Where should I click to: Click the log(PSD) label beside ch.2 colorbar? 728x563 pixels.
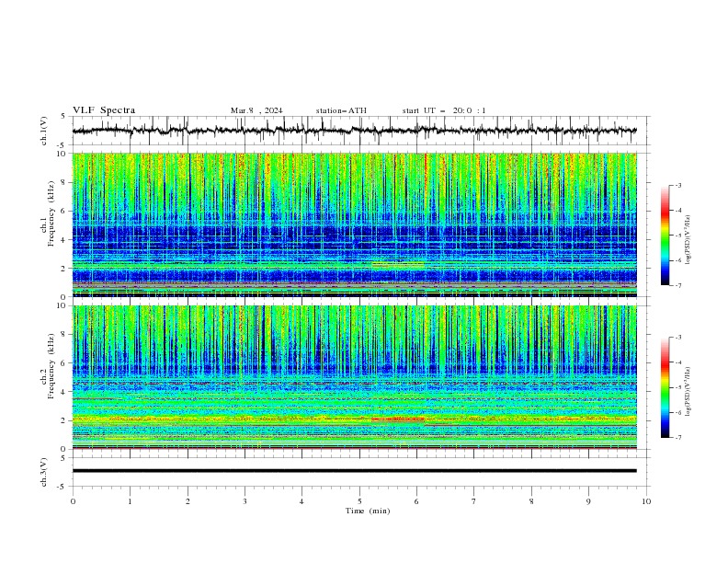688,392
